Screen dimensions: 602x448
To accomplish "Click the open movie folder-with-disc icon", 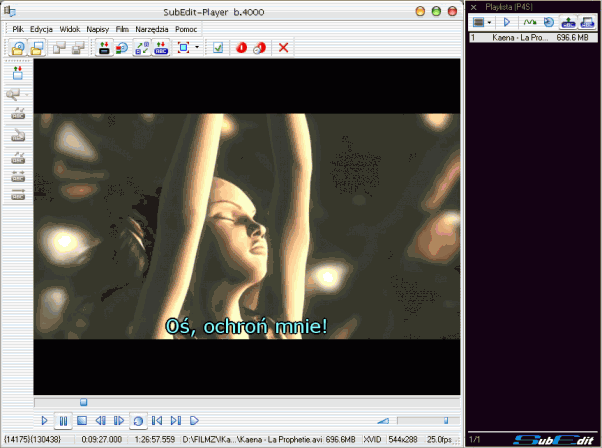I will tap(18, 48).
